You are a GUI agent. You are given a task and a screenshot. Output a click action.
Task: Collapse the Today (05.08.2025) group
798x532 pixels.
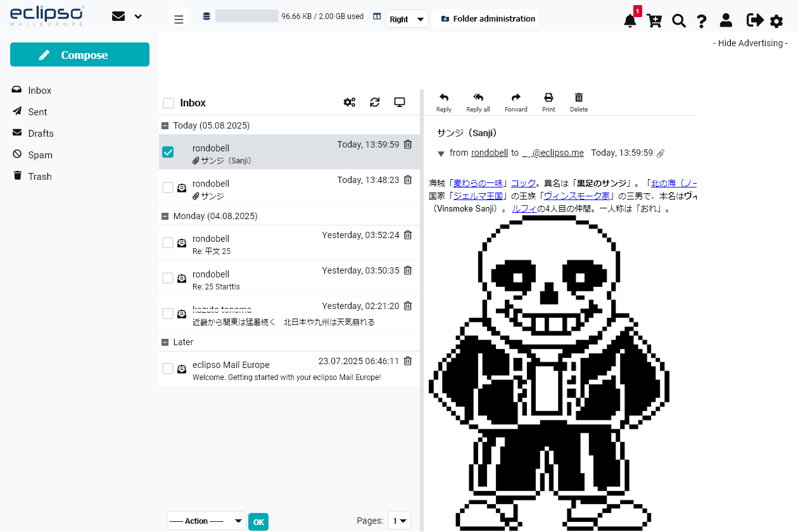(x=165, y=125)
